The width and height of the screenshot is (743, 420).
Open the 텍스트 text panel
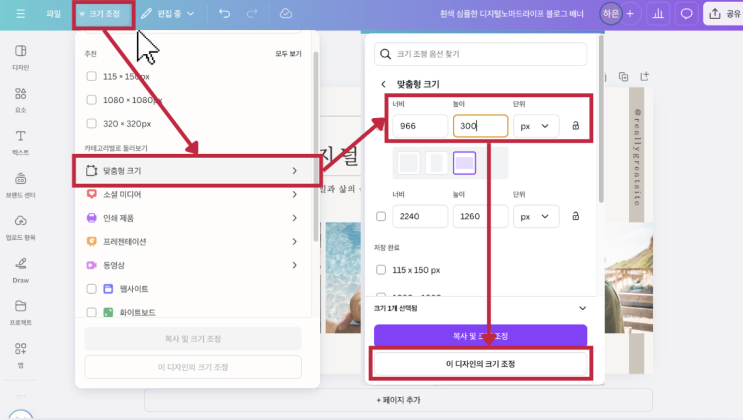[20, 143]
